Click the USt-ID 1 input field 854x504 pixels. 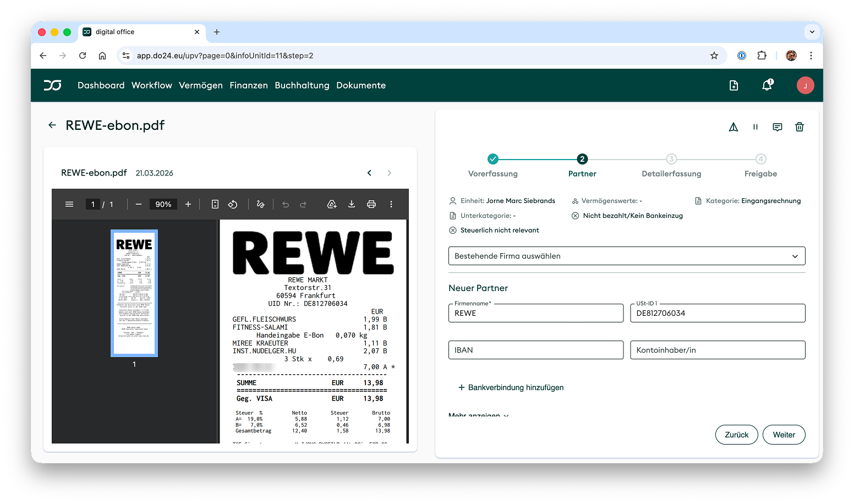point(718,313)
